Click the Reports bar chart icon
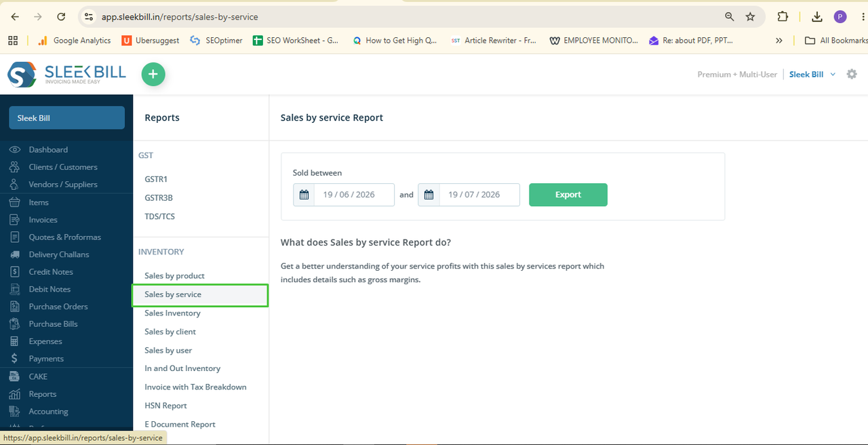 pos(15,394)
